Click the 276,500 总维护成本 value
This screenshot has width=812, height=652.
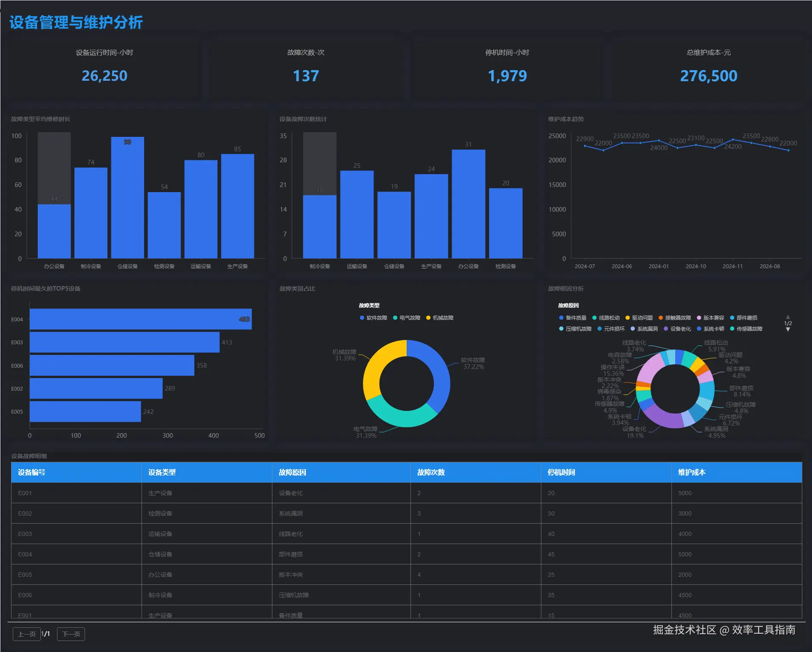click(x=709, y=76)
